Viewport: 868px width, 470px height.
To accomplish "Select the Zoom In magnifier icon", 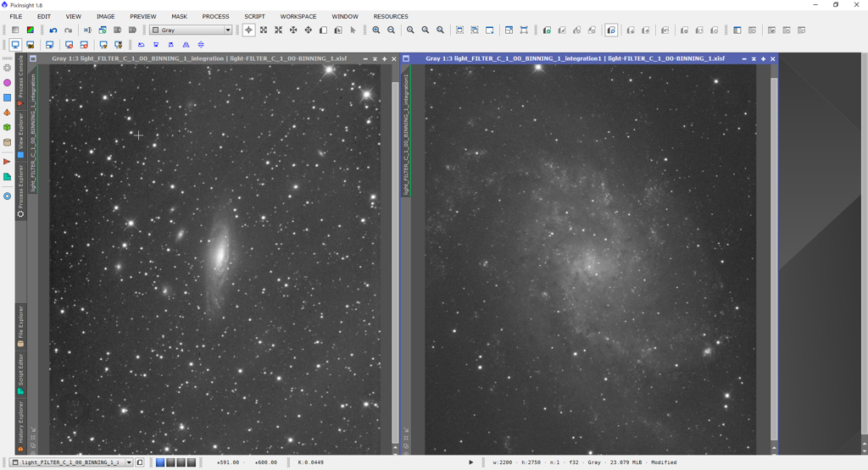I will click(x=376, y=30).
